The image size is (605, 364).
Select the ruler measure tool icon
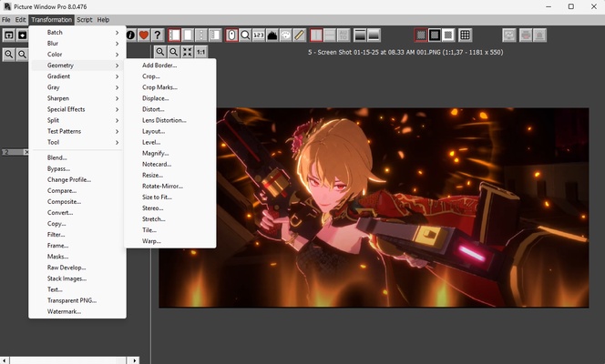[x=299, y=35]
